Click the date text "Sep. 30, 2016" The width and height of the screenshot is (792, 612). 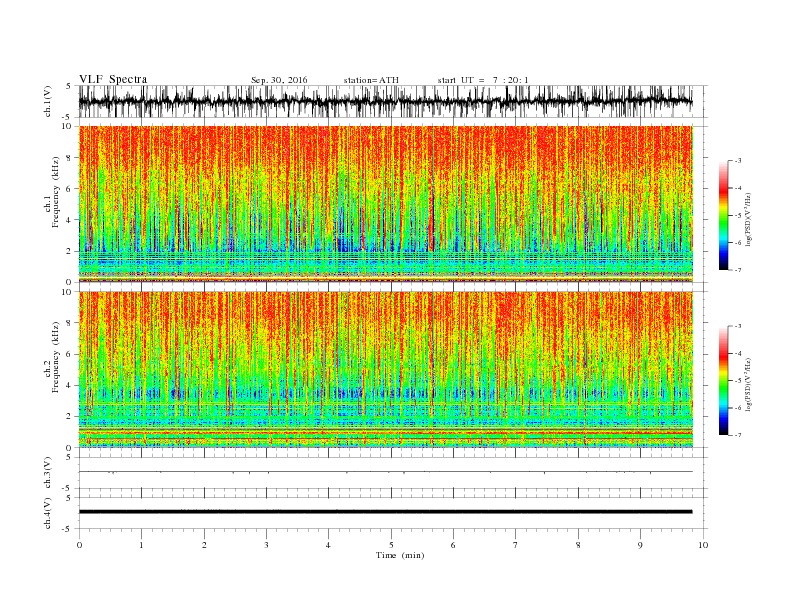tap(279, 80)
